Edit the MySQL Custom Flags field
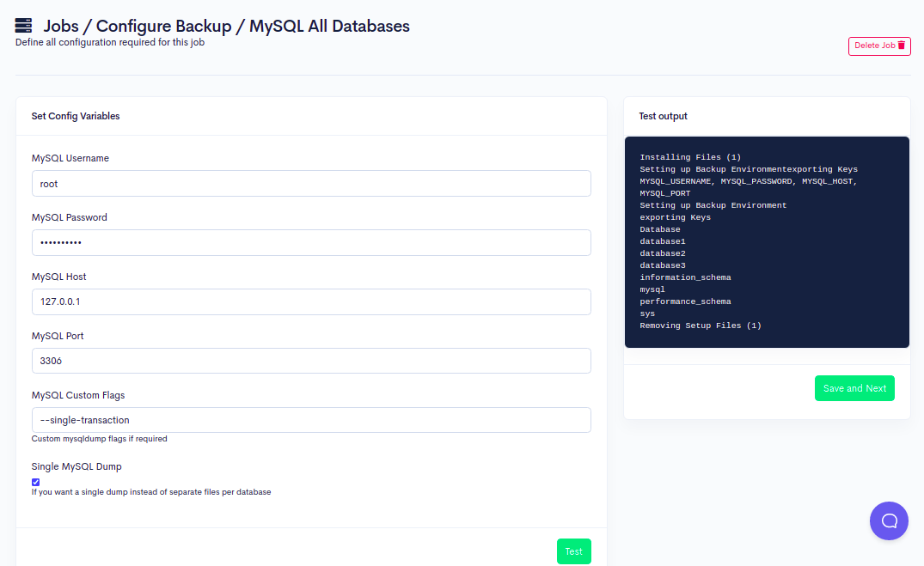Viewport: 924px width, 566px height. point(311,420)
